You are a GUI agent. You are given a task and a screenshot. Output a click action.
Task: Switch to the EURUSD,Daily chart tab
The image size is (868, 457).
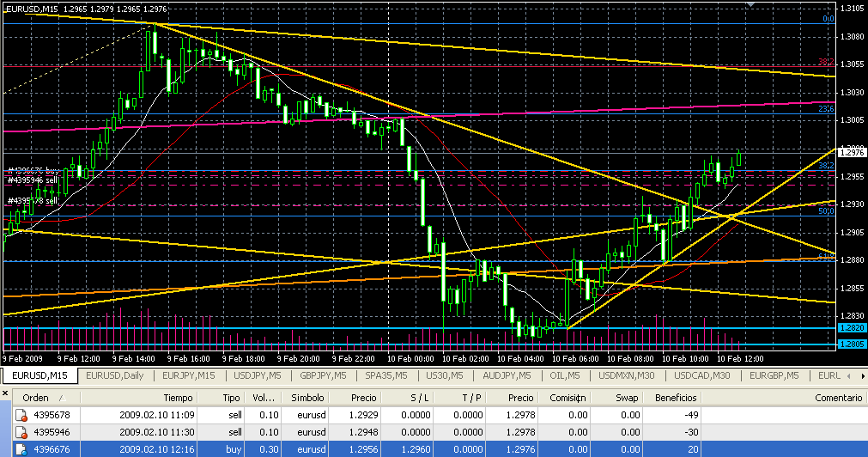[114, 375]
